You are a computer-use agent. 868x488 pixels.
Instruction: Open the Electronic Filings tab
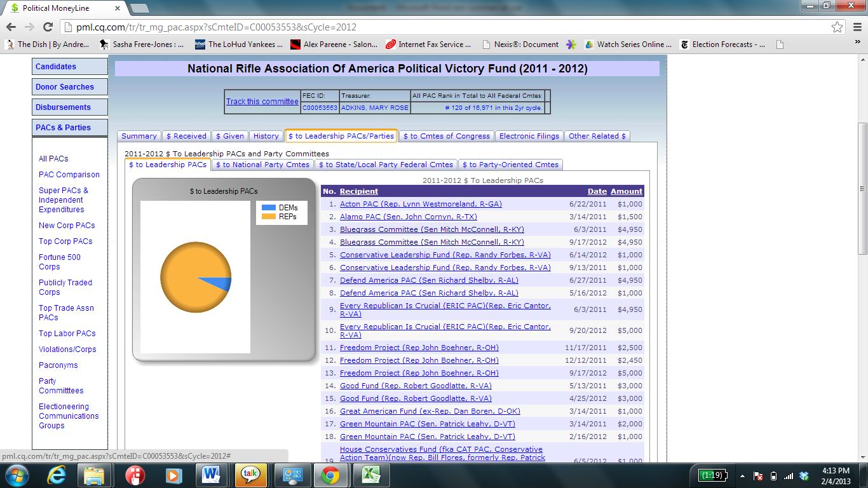pyautogui.click(x=529, y=136)
